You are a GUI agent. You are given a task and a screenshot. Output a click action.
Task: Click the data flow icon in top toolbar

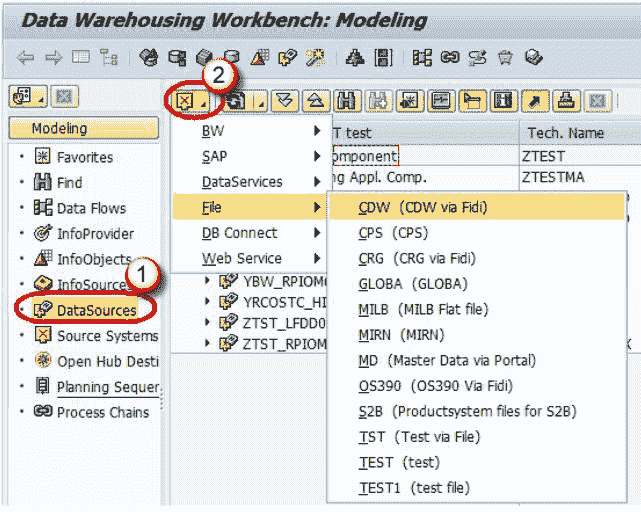(422, 57)
